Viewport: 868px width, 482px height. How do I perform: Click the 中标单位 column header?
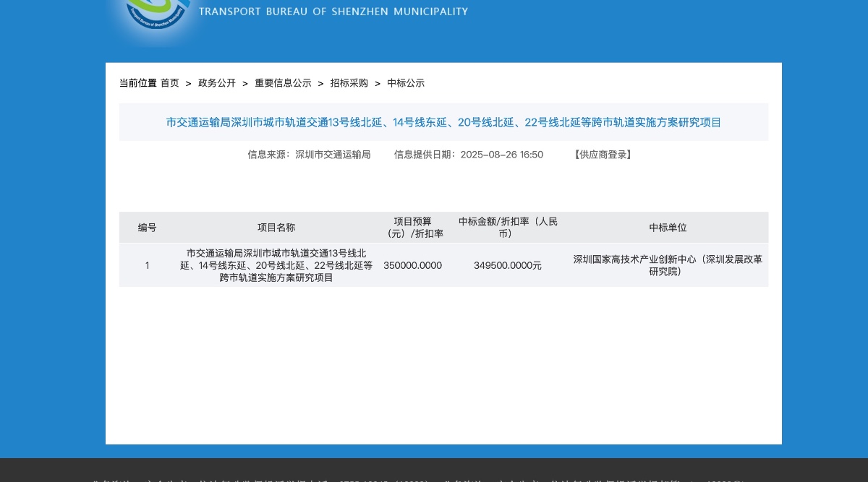coord(668,228)
